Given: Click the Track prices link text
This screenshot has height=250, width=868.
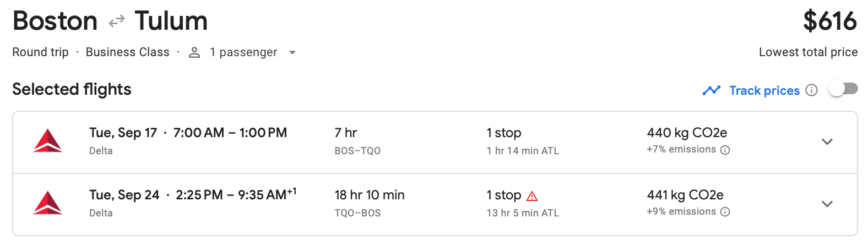Looking at the screenshot, I should [764, 90].
